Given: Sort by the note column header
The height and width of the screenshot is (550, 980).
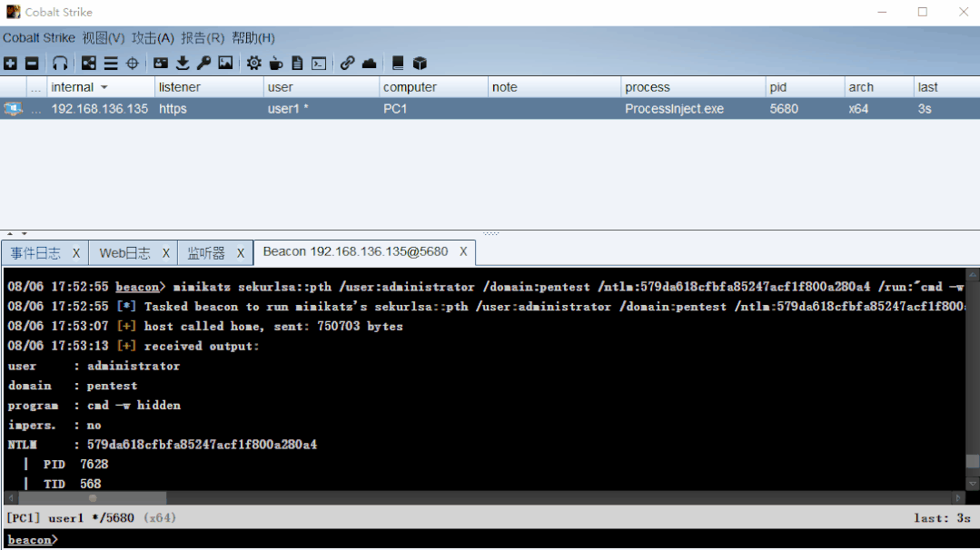Looking at the screenshot, I should pos(554,87).
